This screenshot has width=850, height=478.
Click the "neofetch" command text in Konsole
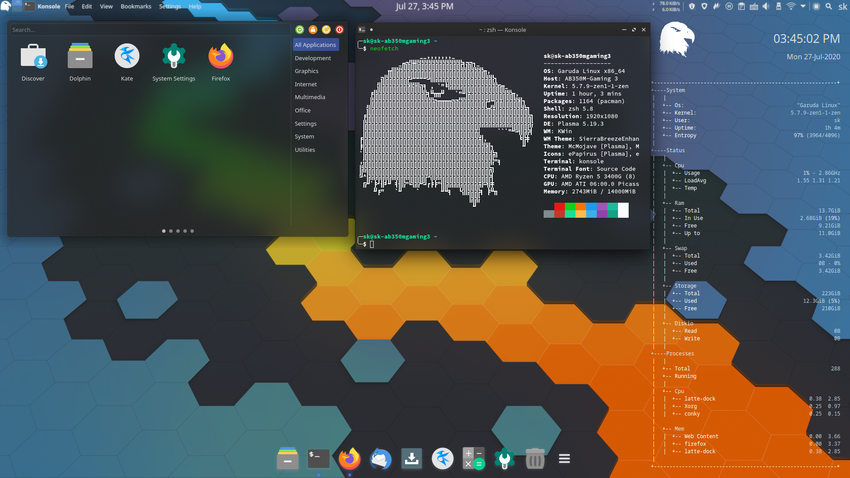point(384,49)
